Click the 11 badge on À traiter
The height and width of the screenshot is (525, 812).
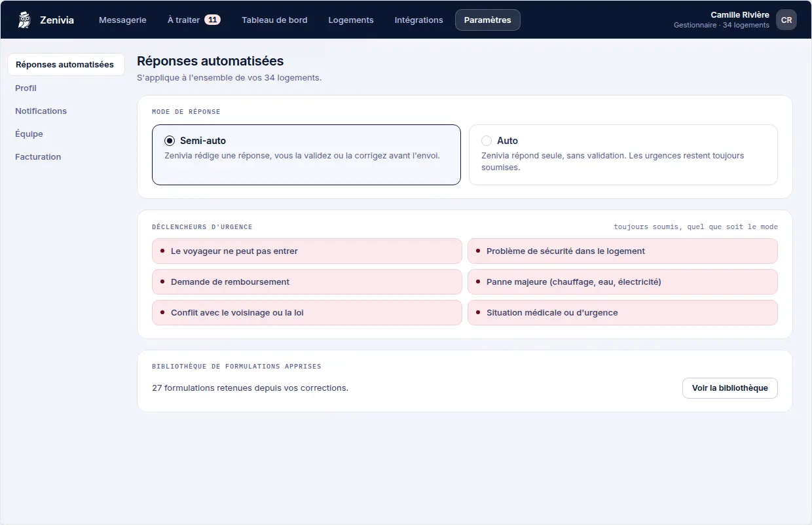[x=212, y=20]
